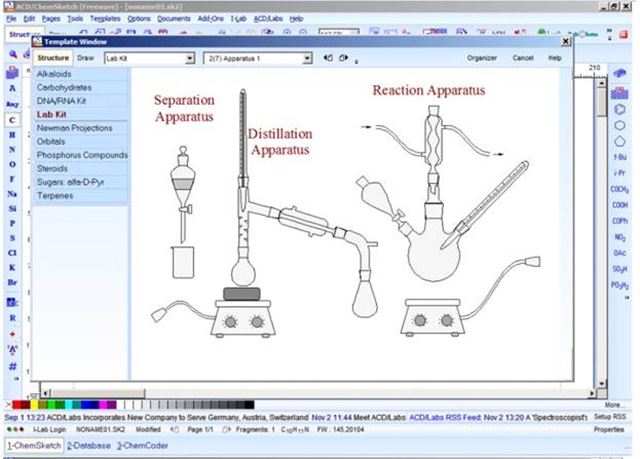Click the Any atom tool
Viewport: 640px width, 459px height.
coord(12,104)
